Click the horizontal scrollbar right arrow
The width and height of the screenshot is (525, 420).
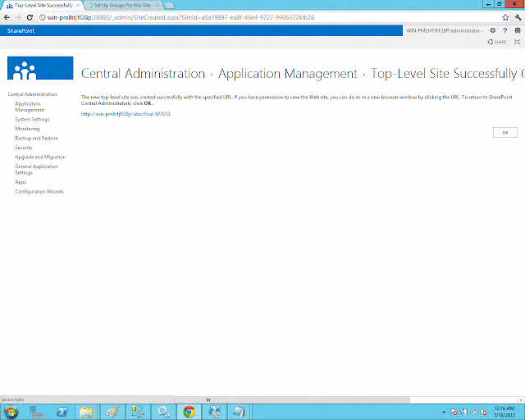(x=521, y=399)
